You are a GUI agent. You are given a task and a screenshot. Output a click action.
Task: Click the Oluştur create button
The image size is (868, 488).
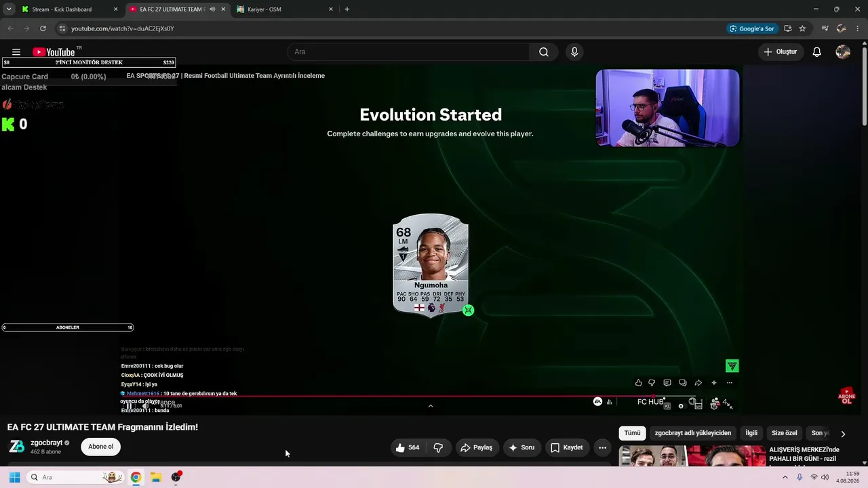[781, 52]
